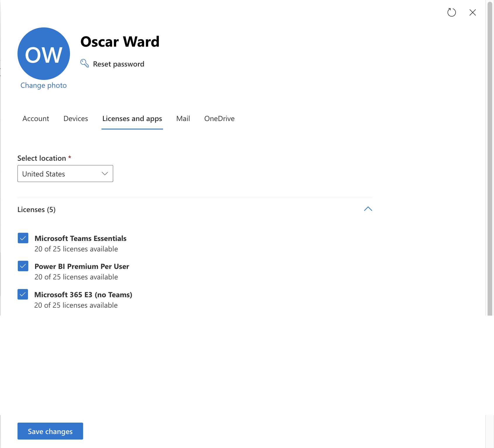
Task: Switch to the Account tab
Action: click(x=36, y=118)
